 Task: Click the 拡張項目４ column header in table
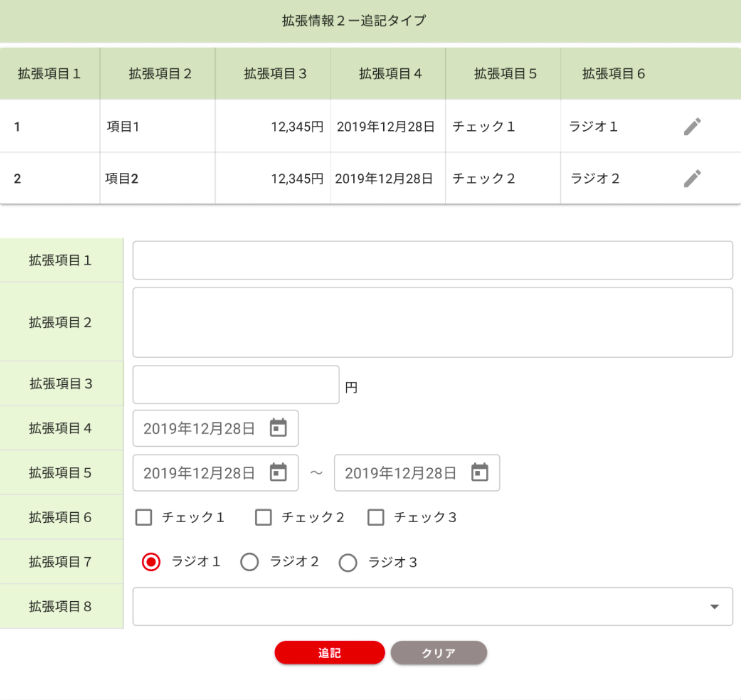tap(390, 73)
